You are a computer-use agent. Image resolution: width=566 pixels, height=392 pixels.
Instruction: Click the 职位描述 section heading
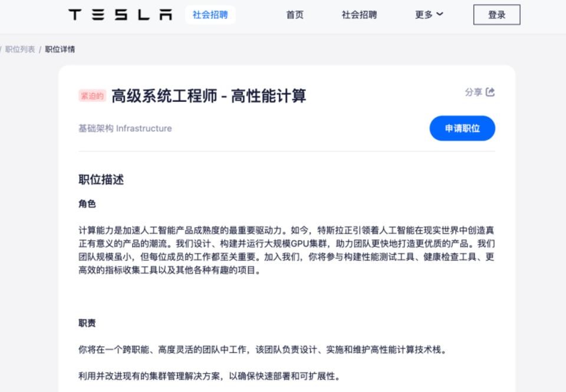click(101, 180)
